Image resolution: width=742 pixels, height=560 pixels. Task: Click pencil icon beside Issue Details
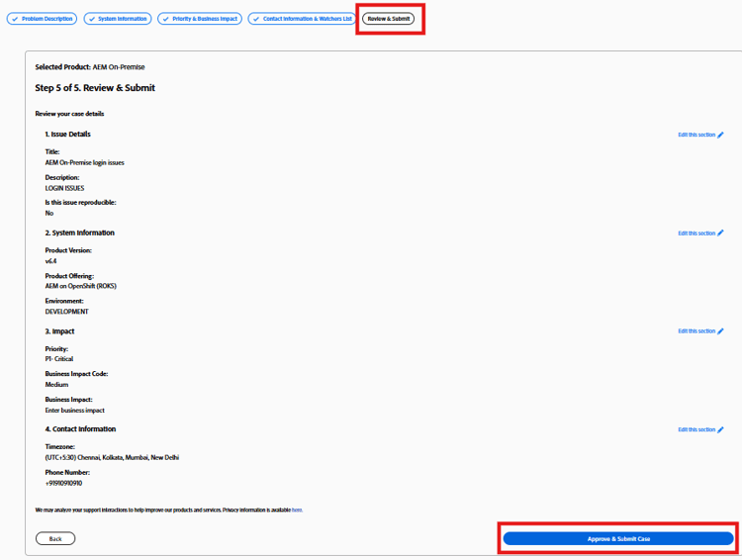coord(720,135)
